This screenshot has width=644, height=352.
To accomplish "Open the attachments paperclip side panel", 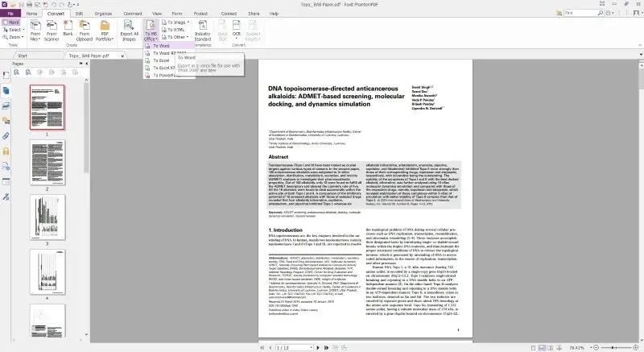I will (x=6, y=136).
